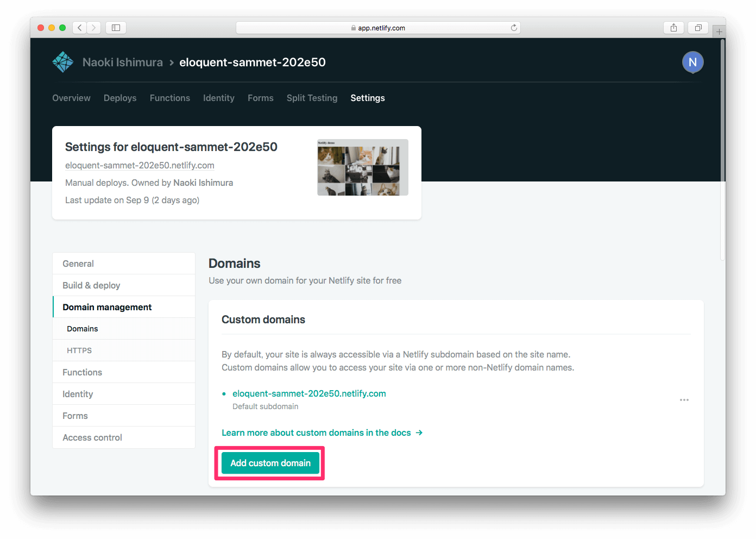
Task: Show all tabs overview button
Action: coord(698,28)
